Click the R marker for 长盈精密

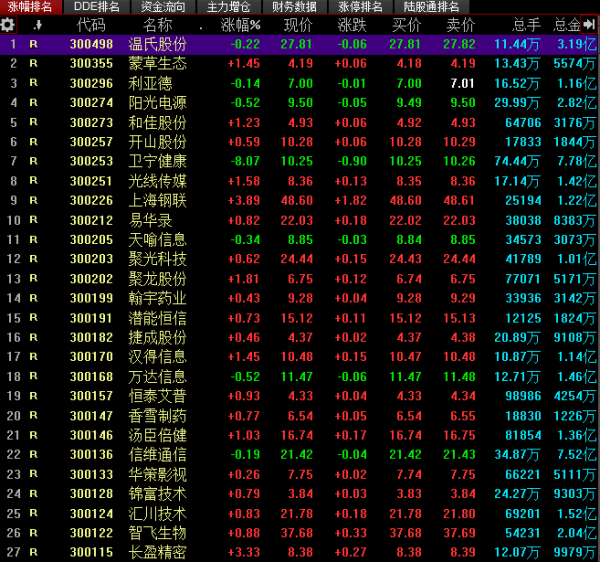tap(34, 551)
